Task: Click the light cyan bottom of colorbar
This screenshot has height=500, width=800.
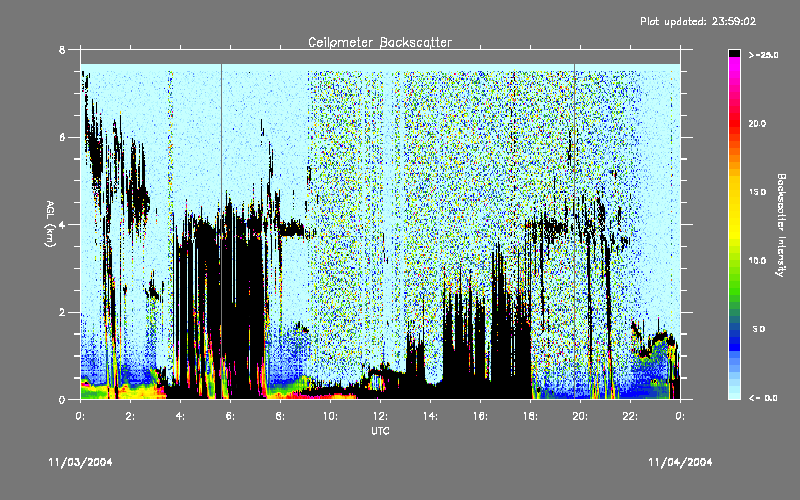Action: [x=734, y=394]
